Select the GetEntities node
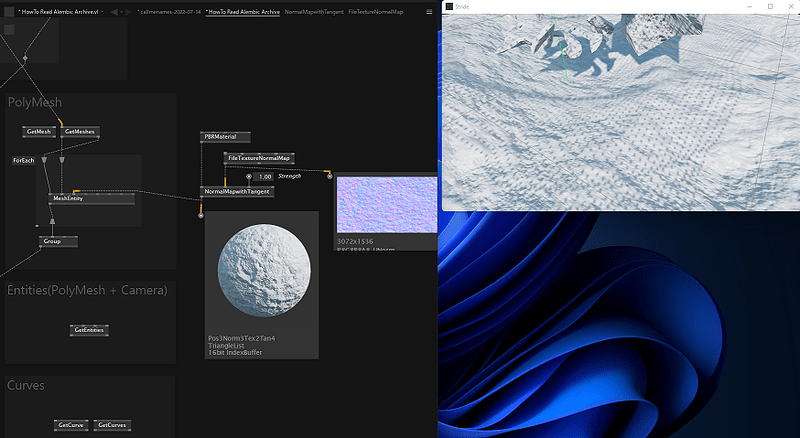The image size is (800, 438). click(89, 330)
